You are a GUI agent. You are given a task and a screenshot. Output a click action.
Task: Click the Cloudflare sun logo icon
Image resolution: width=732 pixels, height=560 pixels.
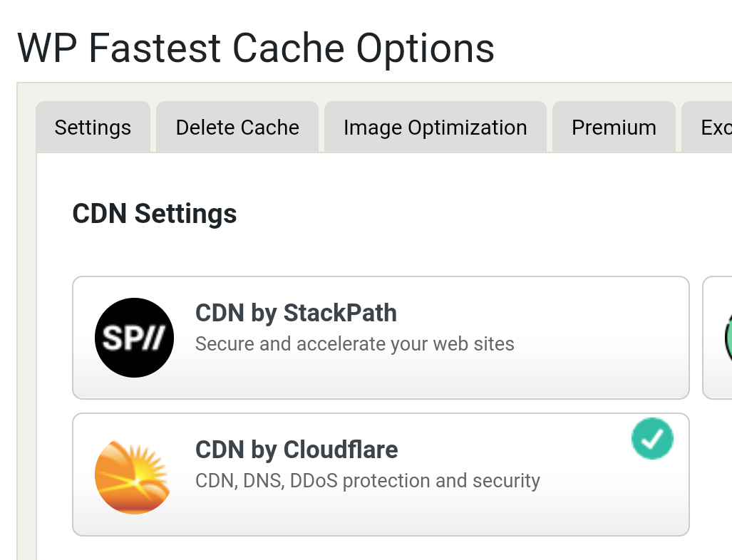(x=134, y=475)
